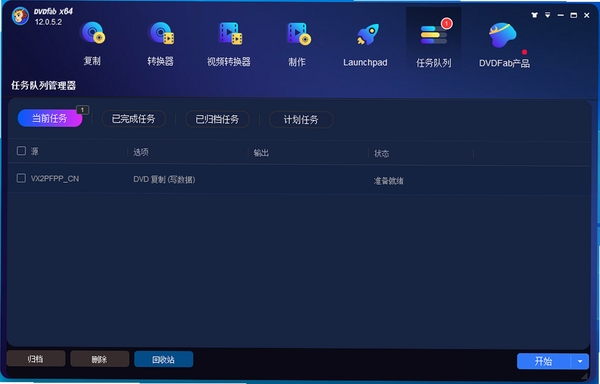Switch to the 计划任务 tab
The height and width of the screenshot is (384, 600).
click(x=301, y=120)
